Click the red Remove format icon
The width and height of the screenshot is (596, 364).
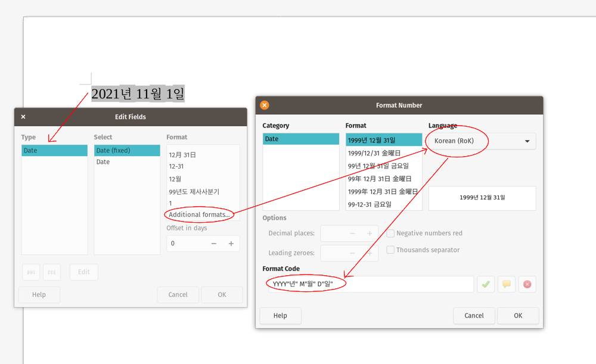(x=527, y=284)
